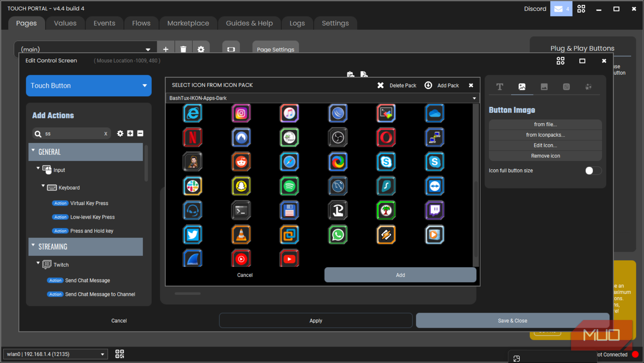
Task: Click the Edit Icon... button
Action: tap(545, 145)
